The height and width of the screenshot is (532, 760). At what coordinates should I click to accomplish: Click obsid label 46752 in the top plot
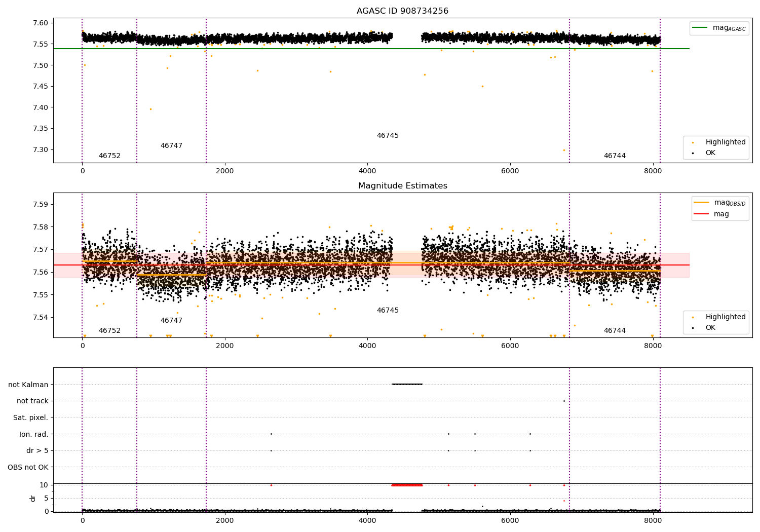pyautogui.click(x=109, y=156)
